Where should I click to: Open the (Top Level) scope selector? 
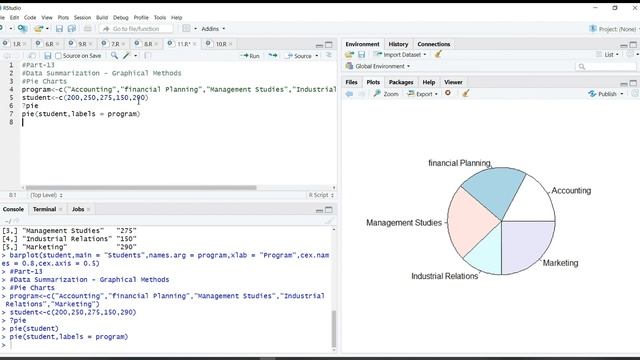click(x=46, y=195)
